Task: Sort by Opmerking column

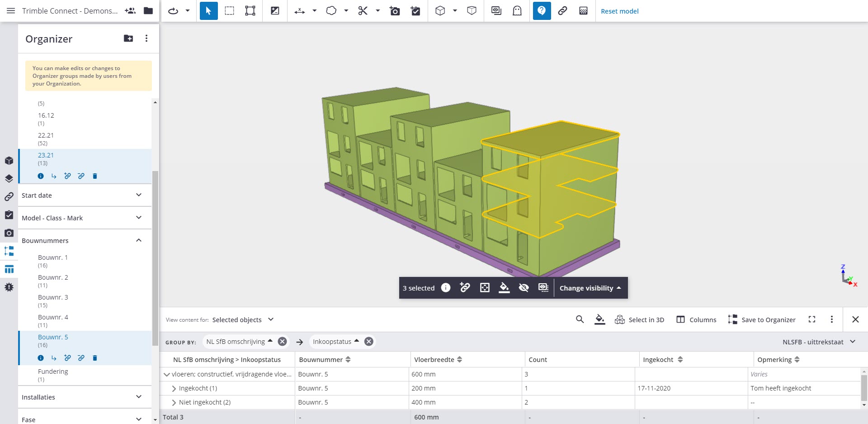Action: click(797, 359)
